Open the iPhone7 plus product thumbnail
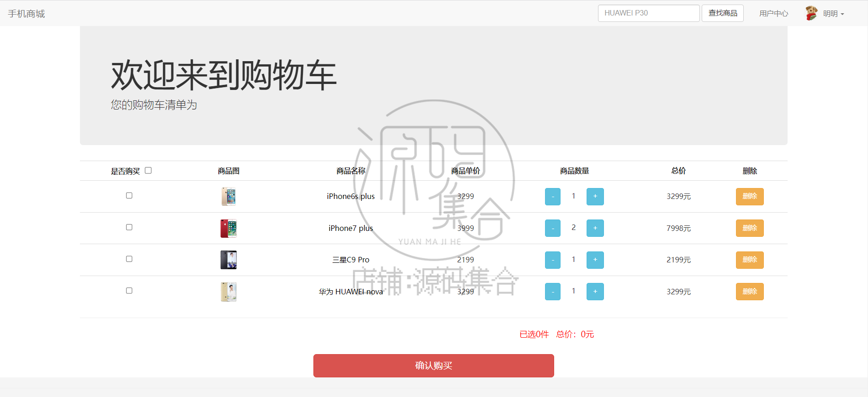 [x=228, y=228]
